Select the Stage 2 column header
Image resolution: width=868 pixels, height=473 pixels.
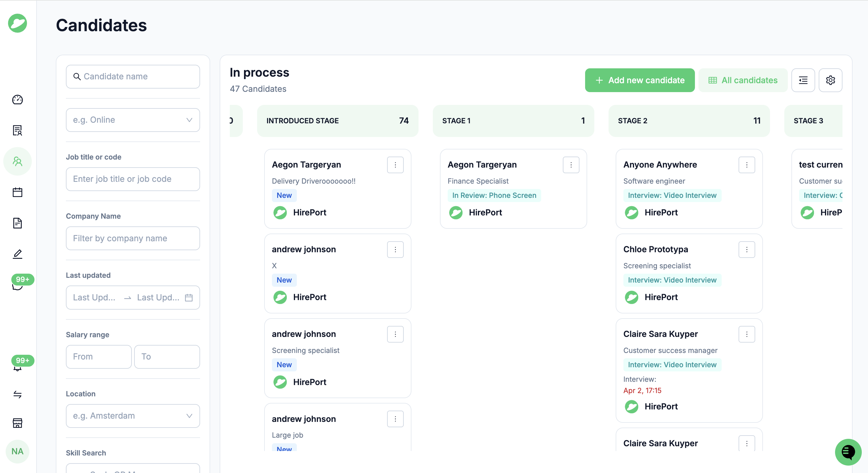point(689,121)
